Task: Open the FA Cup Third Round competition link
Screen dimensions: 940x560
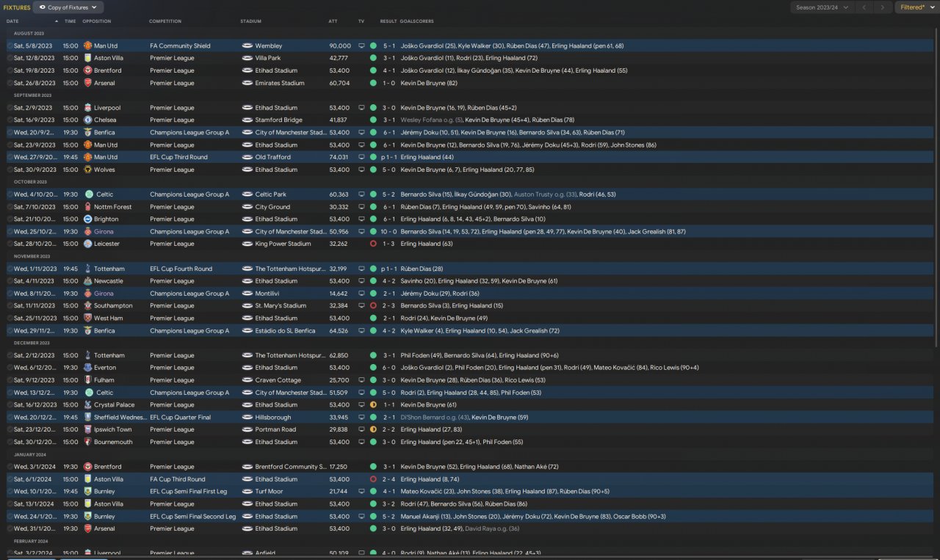Action: [x=178, y=479]
